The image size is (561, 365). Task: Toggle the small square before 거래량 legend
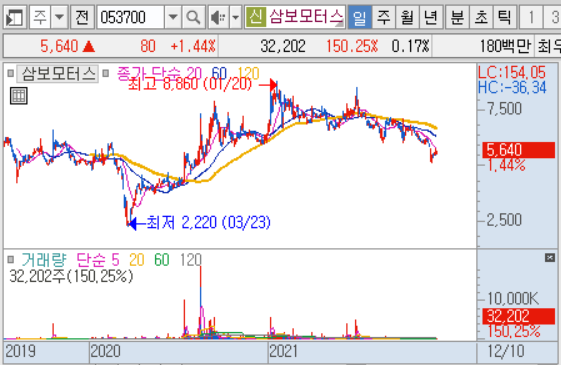click(11, 259)
